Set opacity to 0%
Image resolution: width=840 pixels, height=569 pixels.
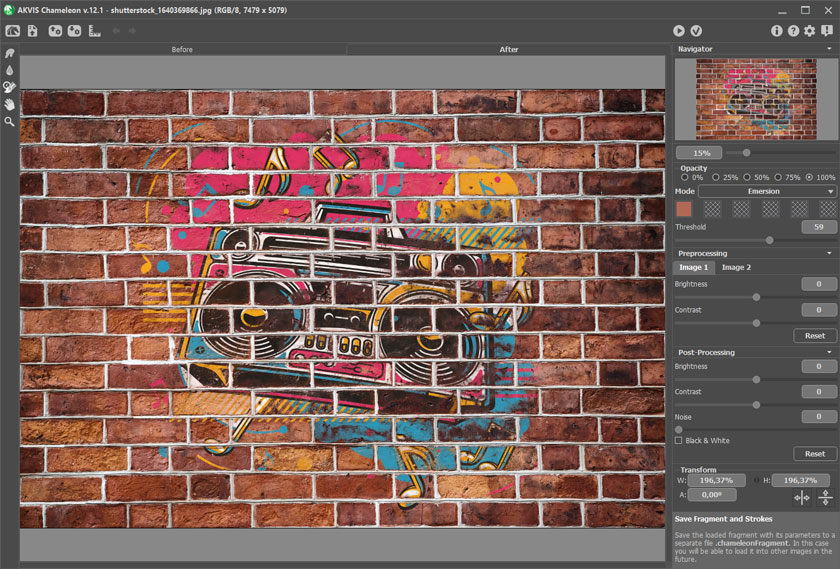coord(684,177)
